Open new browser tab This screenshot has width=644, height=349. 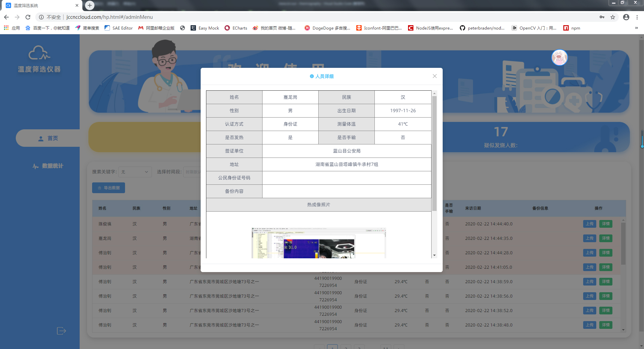[89, 5]
